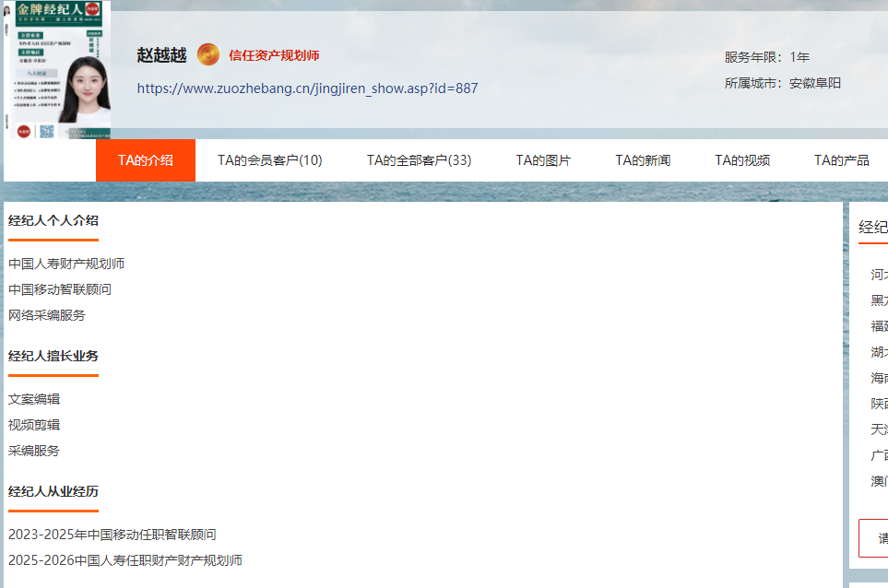The image size is (888, 588).
Task: Open the broker's profile poster thumbnail
Action: tap(57, 70)
